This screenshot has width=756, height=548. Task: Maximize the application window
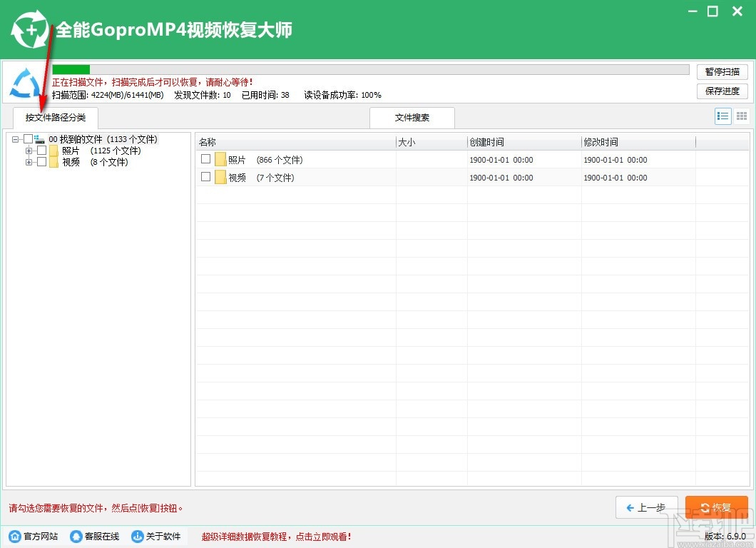pyautogui.click(x=712, y=11)
